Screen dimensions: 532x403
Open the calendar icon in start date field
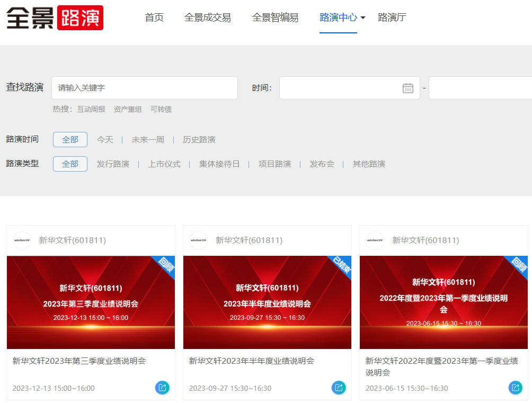407,88
